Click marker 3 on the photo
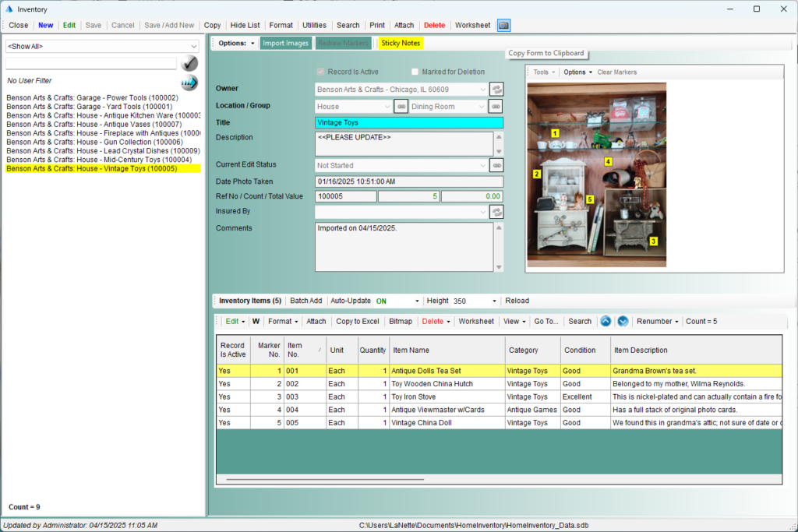Image resolution: width=798 pixels, height=532 pixels. (x=654, y=241)
